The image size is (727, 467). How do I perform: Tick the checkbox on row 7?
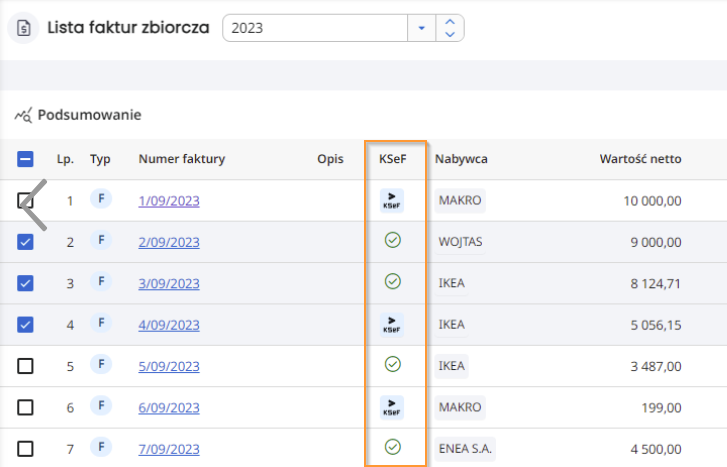(25, 449)
